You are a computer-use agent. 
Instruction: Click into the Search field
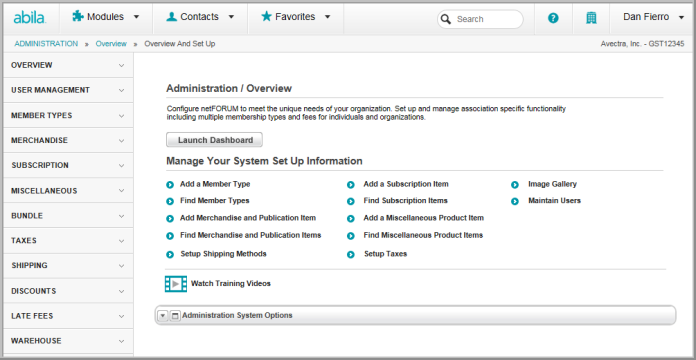pyautogui.click(x=480, y=19)
